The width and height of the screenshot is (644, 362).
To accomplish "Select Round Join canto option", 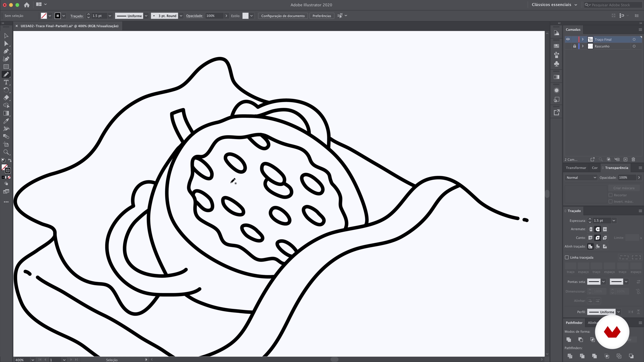I will click(x=598, y=238).
